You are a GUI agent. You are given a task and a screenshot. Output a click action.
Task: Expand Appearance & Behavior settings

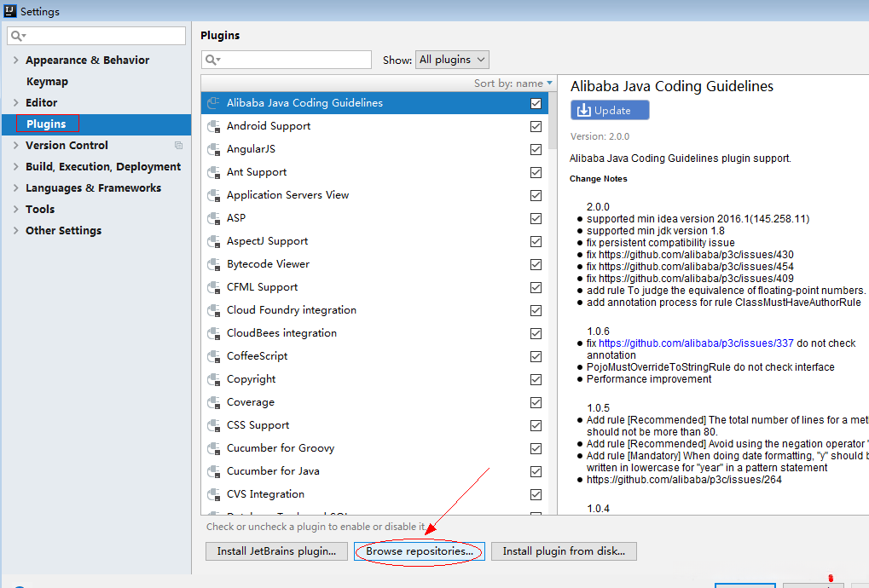click(15, 60)
